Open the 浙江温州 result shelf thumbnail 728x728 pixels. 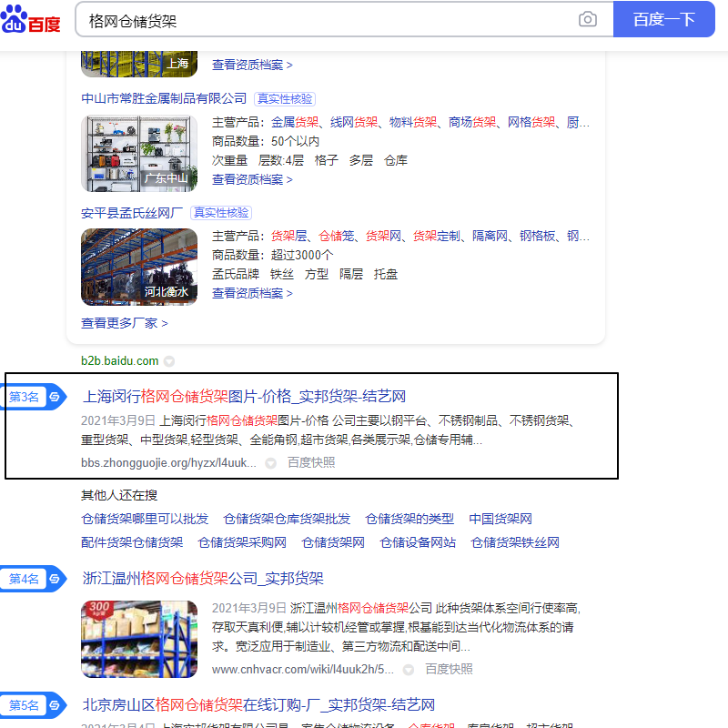[139, 639]
